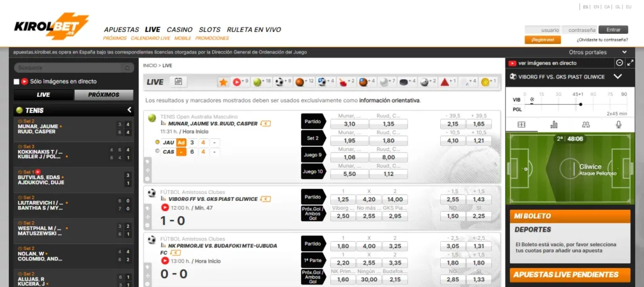Image resolution: width=644 pixels, height=287 pixels.
Task: Show statistics bar chart tab
Action: 553,124
